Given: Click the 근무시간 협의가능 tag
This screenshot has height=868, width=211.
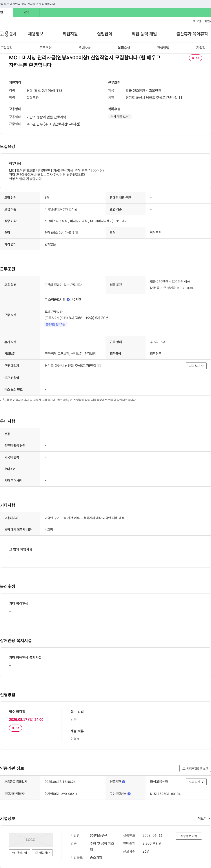Looking at the screenshot, I should click(x=56, y=324).
